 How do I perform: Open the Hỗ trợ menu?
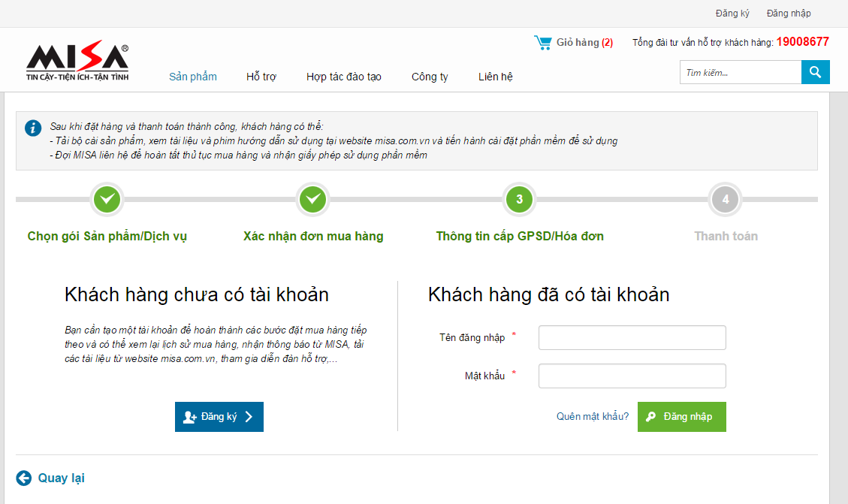261,77
